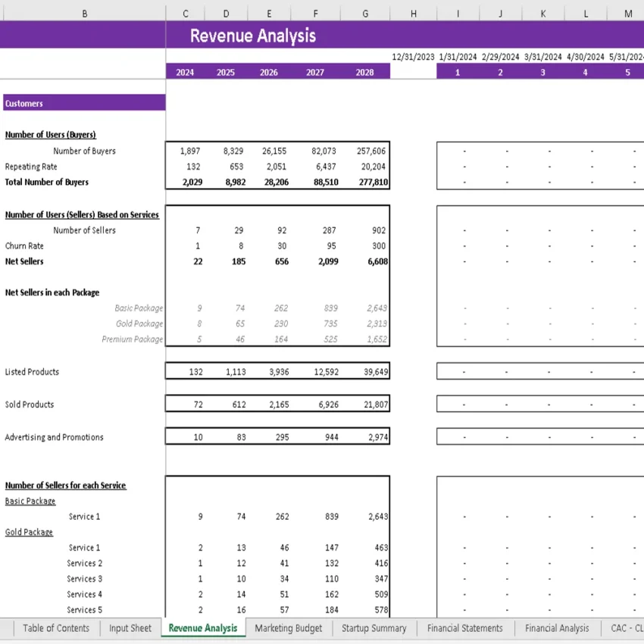This screenshot has height=644, width=644.
Task: Switch to the Startup Summary sheet
Action: tap(374, 628)
